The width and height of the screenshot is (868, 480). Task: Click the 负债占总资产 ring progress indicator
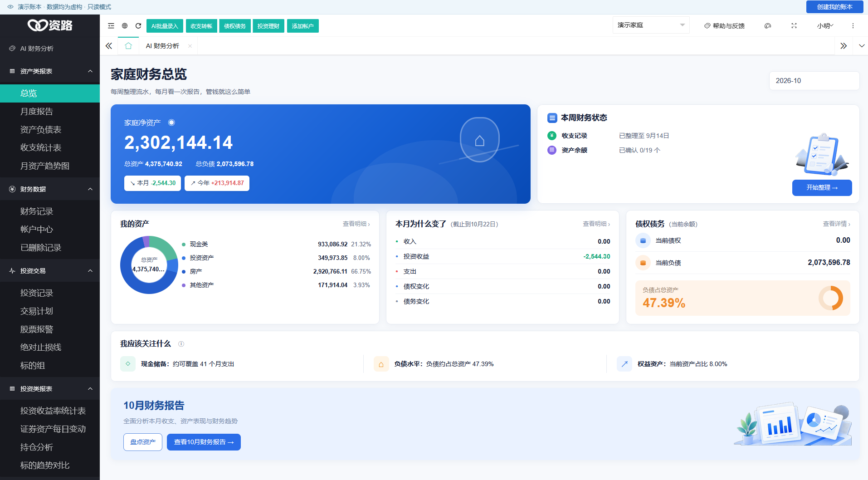(x=830, y=298)
